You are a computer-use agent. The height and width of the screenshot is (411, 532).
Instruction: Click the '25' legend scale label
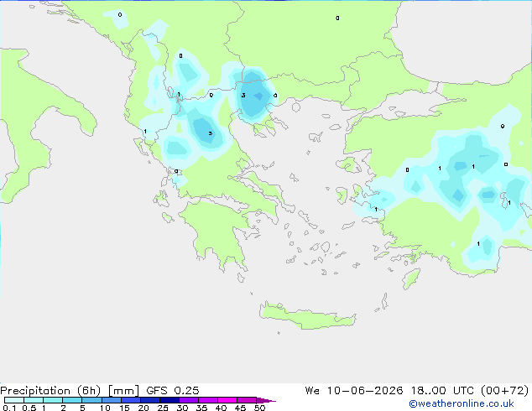pos(163,408)
